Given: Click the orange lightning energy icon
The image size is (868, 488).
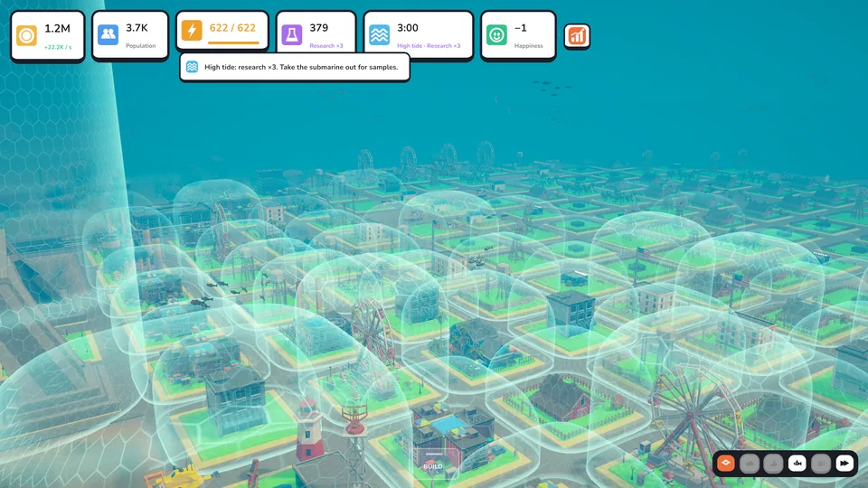Looking at the screenshot, I should pyautogui.click(x=192, y=30).
